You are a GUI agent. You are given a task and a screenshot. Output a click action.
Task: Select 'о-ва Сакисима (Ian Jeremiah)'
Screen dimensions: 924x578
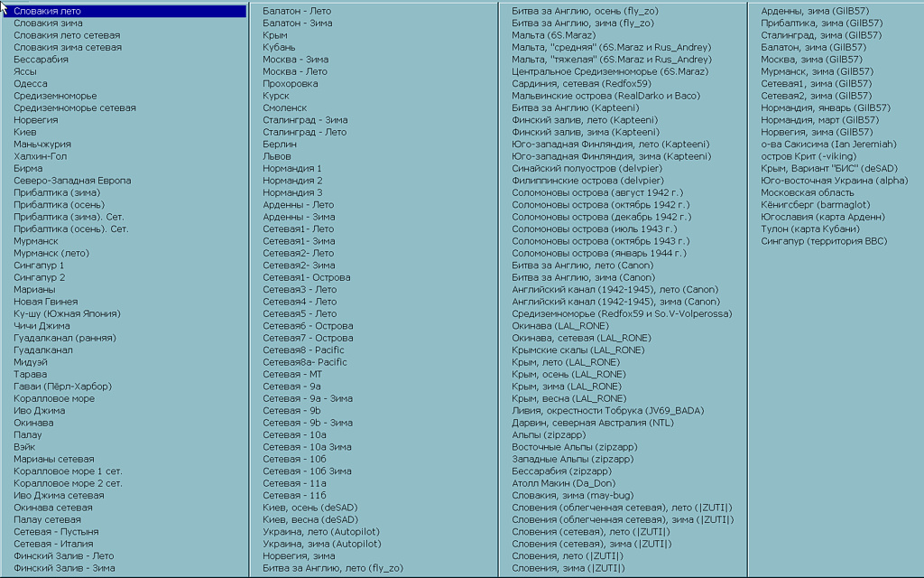click(828, 144)
